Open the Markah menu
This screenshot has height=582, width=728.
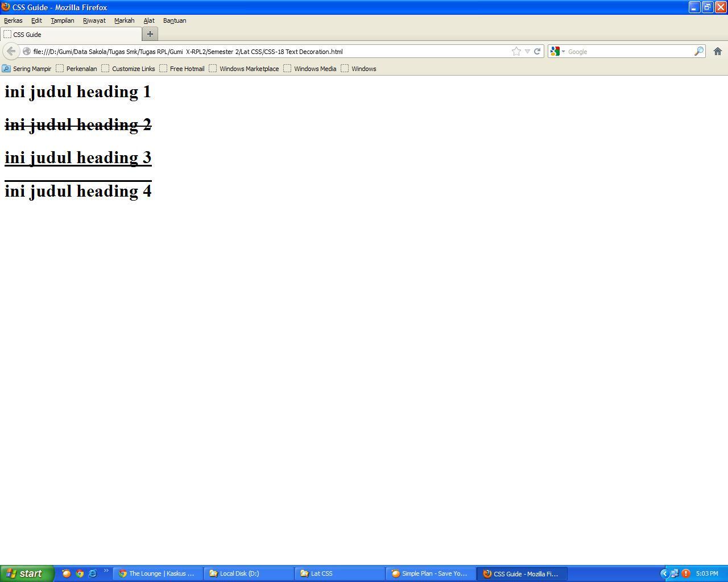(x=124, y=20)
